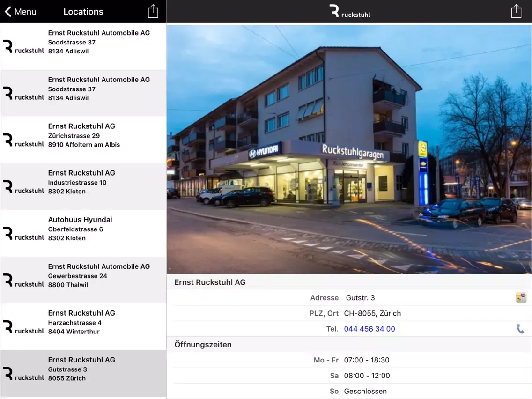Tap the Ruckstuhl logo on Autohuus Hyundai row
The width and height of the screenshot is (532, 399).
[x=23, y=234]
